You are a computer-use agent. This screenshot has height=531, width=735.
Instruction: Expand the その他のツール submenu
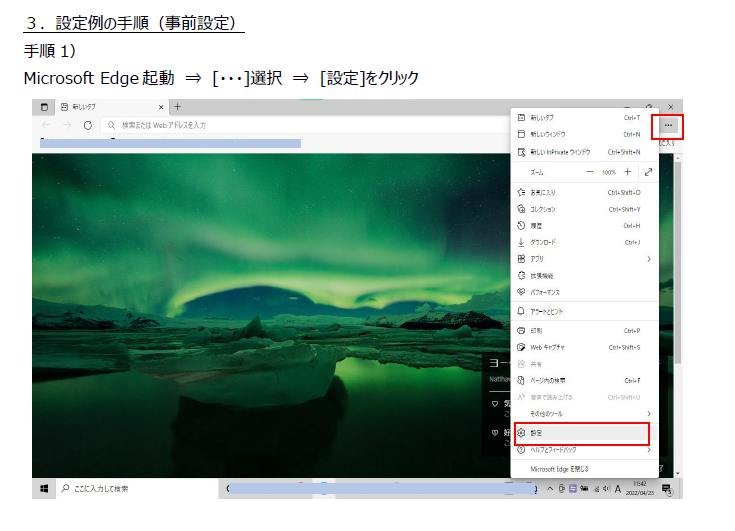click(580, 413)
